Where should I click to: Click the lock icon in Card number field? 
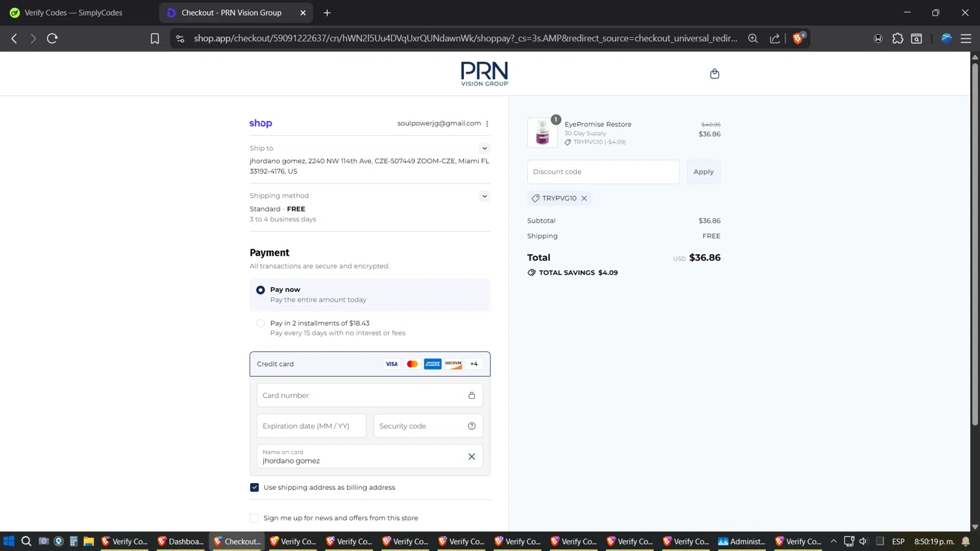(472, 396)
